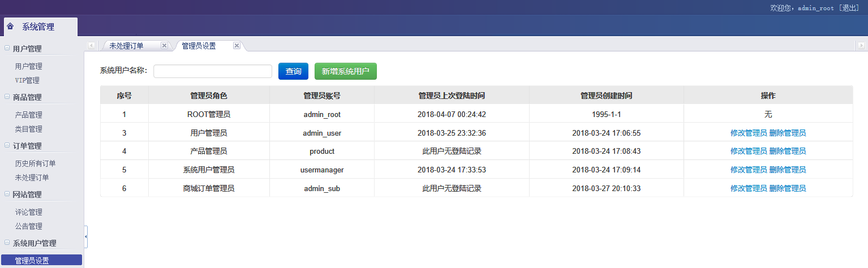Collapse the 订单管理 sidebar section

click(x=7, y=146)
